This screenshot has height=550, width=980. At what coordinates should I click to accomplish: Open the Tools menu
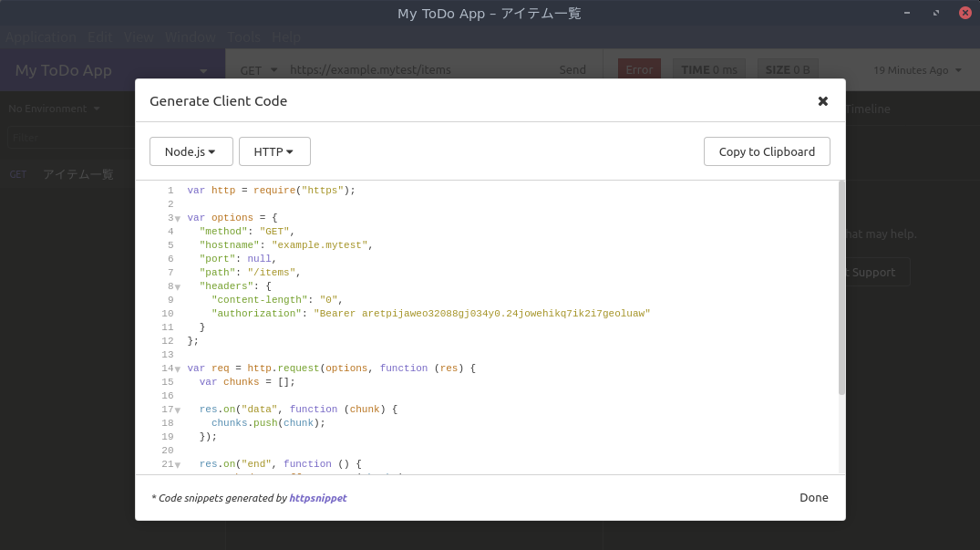coord(242,36)
